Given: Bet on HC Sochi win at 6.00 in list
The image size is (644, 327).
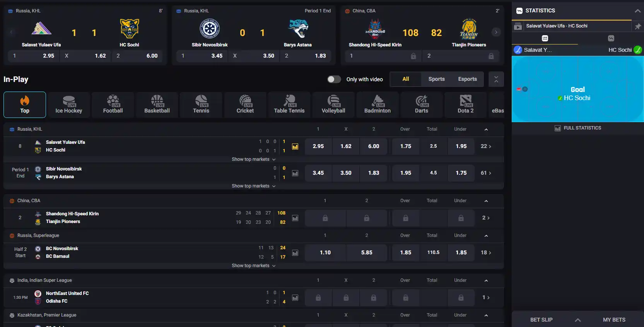Looking at the screenshot, I should tap(374, 146).
